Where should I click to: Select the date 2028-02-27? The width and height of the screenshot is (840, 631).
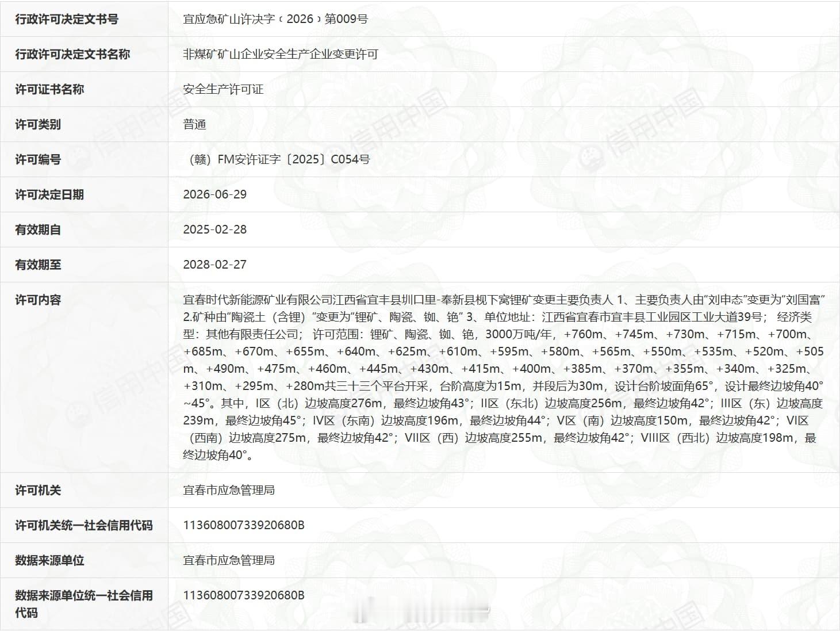(215, 265)
